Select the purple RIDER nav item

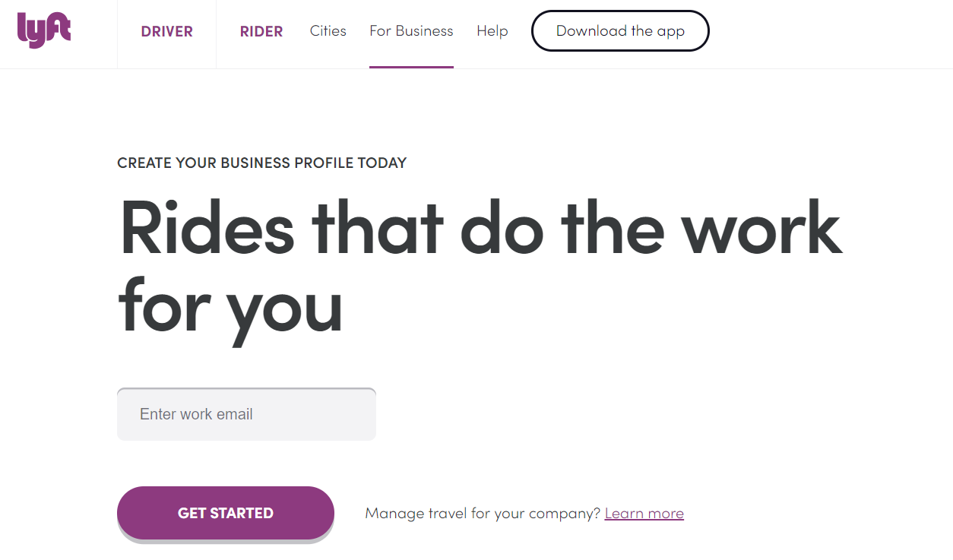click(261, 32)
